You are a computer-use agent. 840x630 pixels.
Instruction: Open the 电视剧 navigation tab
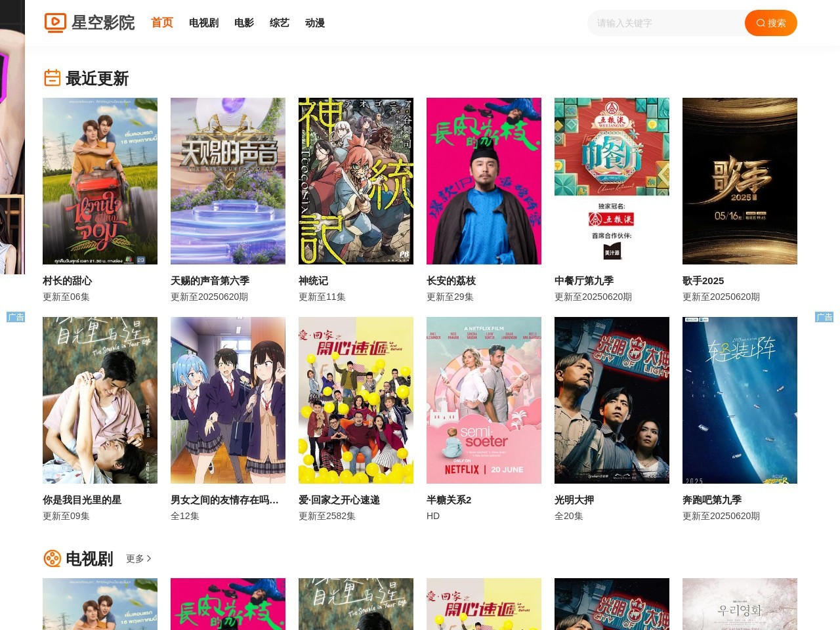tap(203, 23)
